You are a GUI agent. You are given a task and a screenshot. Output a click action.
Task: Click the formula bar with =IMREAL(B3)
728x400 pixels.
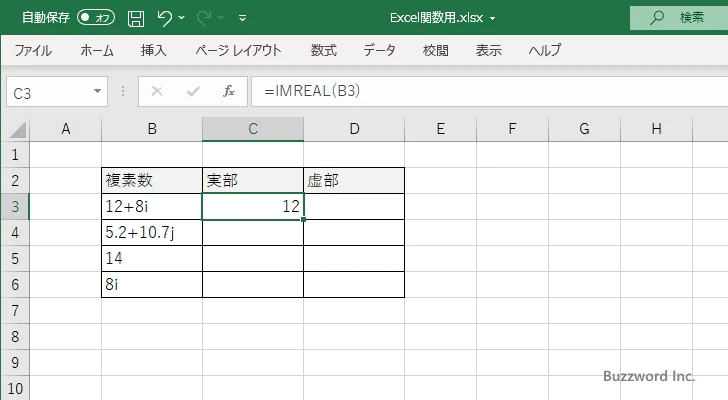pos(489,91)
